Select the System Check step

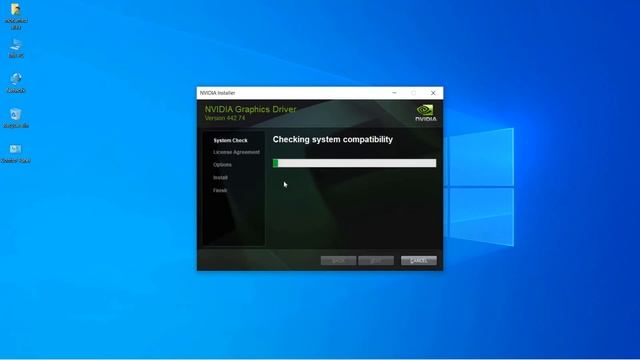(230, 140)
